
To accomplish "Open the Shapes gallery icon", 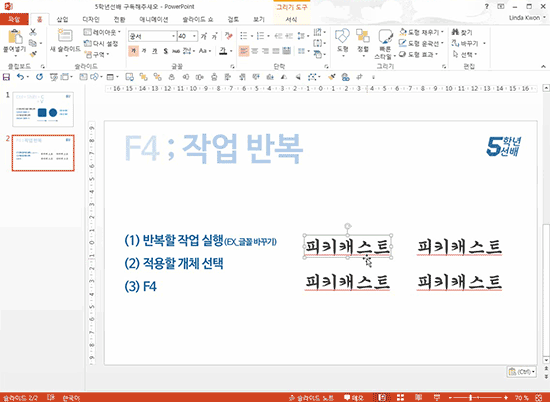I will [x=342, y=36].
